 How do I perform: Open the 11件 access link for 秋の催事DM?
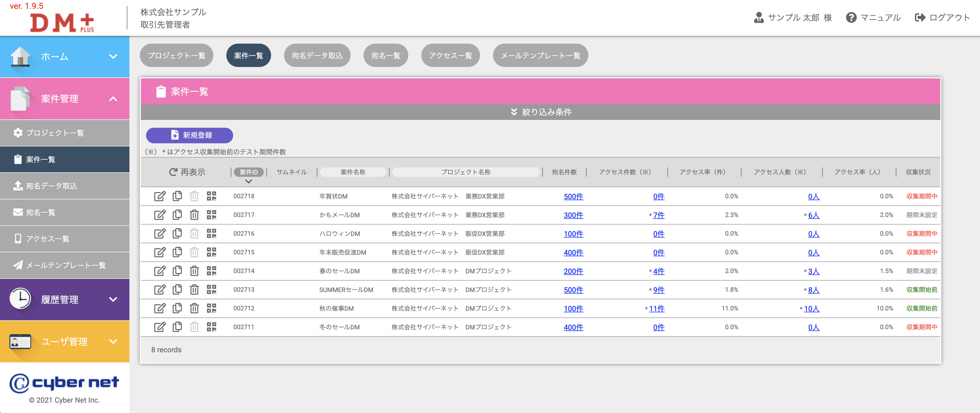657,308
